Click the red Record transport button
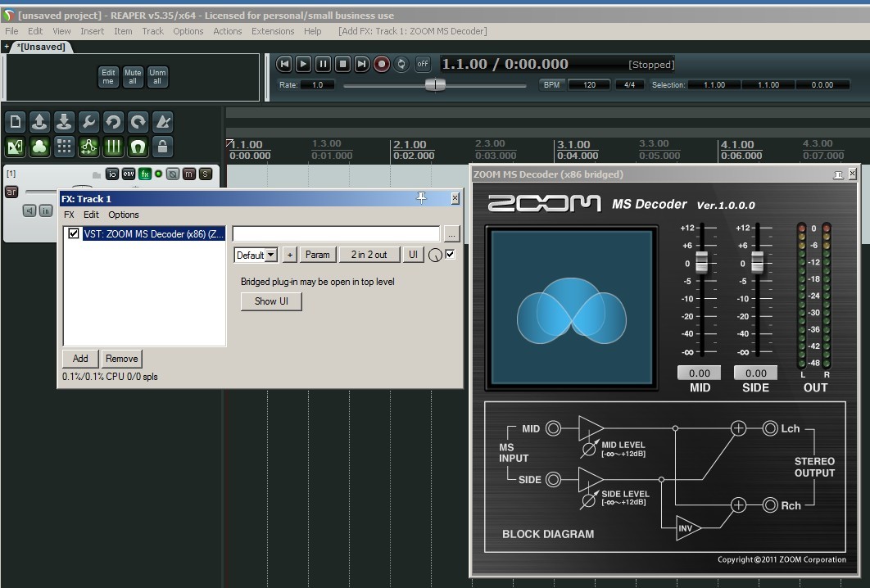 click(382, 65)
